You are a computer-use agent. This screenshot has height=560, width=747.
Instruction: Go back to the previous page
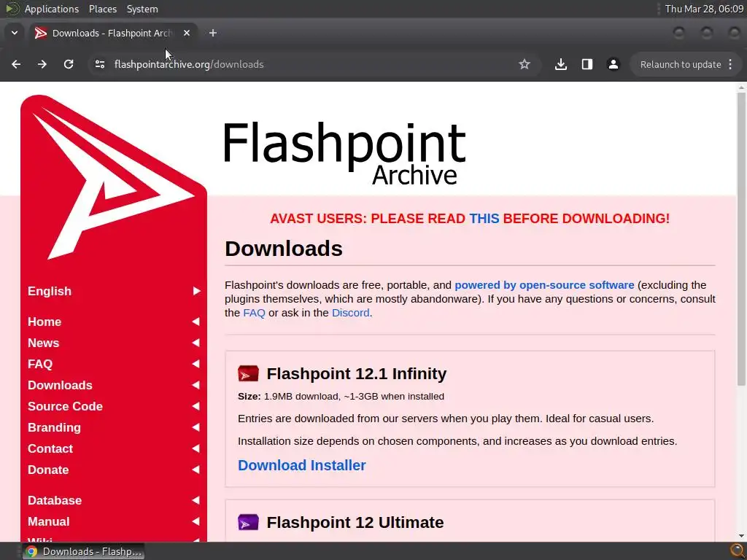16,64
